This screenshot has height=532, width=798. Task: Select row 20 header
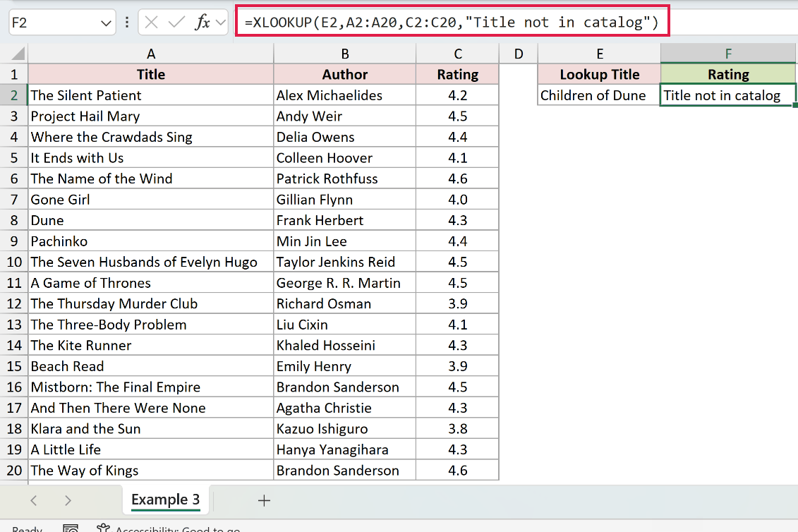13,471
